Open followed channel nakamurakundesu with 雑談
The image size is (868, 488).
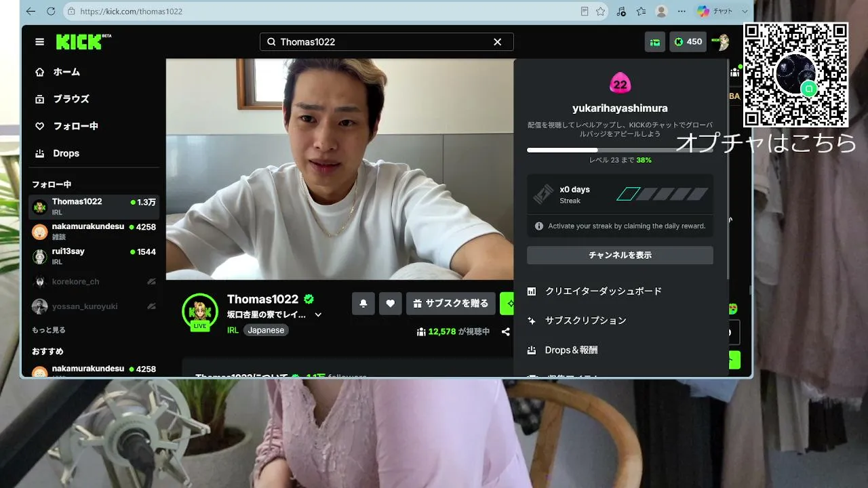click(94, 232)
